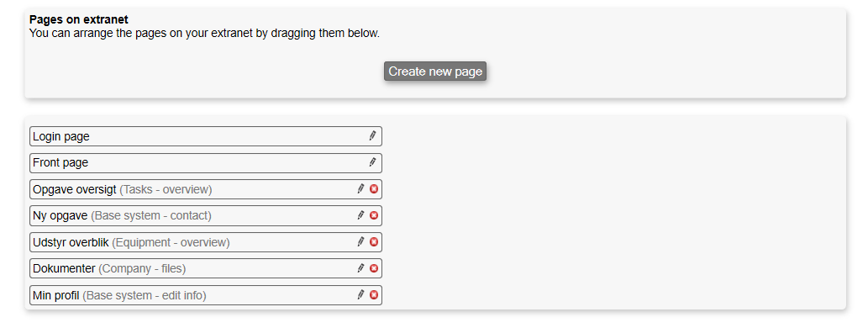Edit the Min profil page
The width and height of the screenshot is (868, 328).
[361, 294]
